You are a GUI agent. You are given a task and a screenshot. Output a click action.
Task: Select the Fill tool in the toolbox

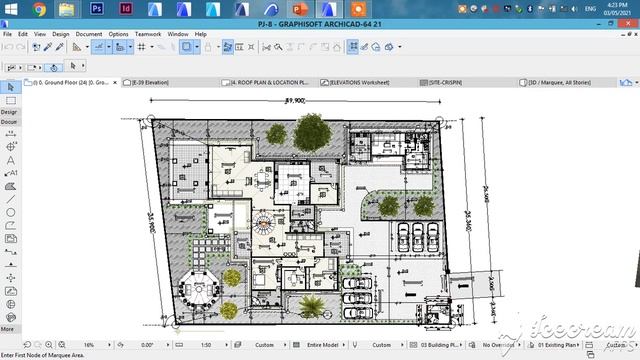[x=11, y=186]
